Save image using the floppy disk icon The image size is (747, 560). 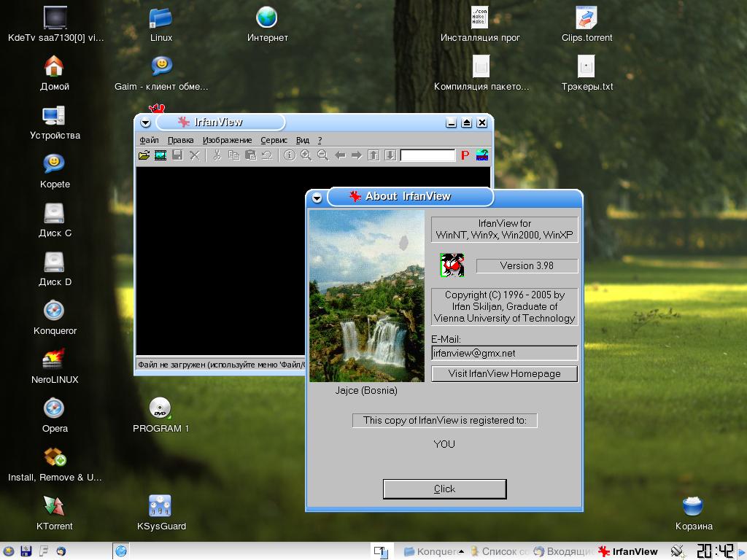point(178,155)
